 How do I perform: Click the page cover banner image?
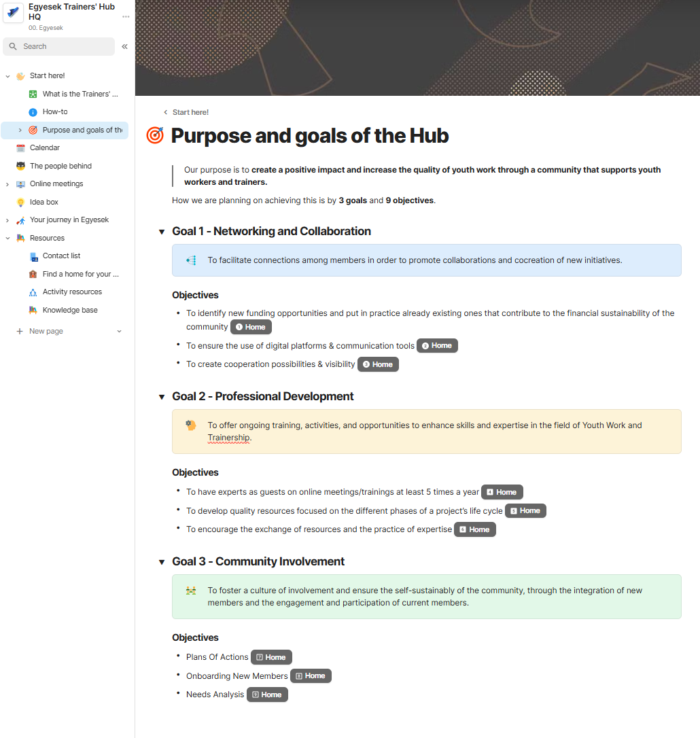point(417,48)
